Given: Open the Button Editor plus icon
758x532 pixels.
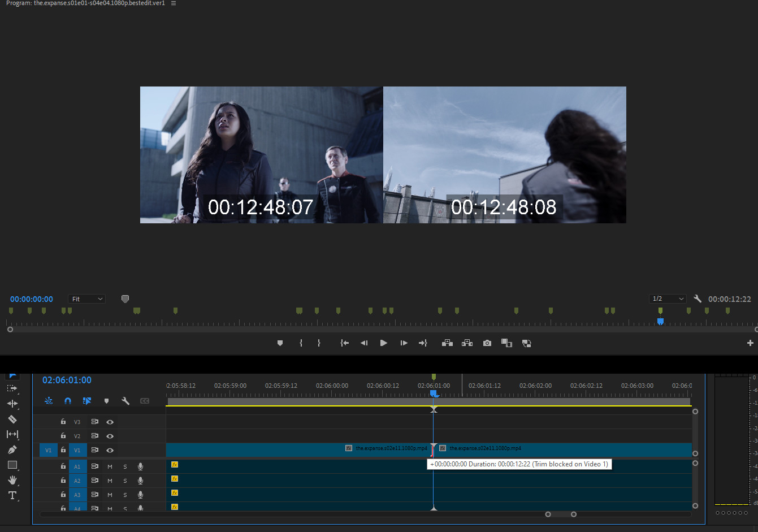Looking at the screenshot, I should [x=750, y=343].
